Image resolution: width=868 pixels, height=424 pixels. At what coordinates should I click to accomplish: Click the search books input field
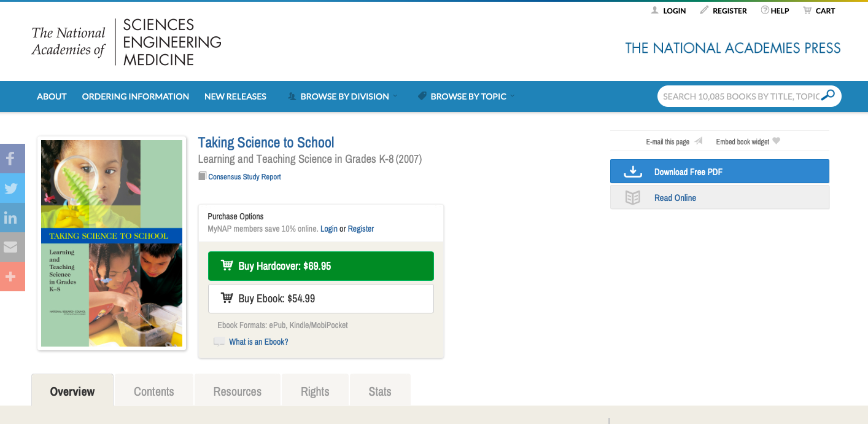pyautogui.click(x=740, y=96)
